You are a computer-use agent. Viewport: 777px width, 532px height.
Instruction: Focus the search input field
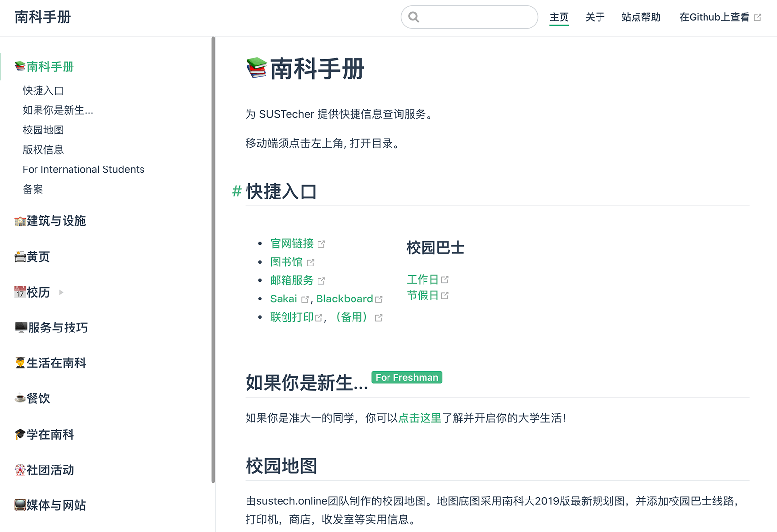(469, 17)
